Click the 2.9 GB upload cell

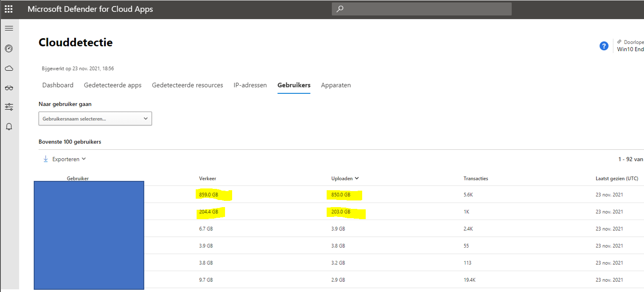pyautogui.click(x=338, y=280)
